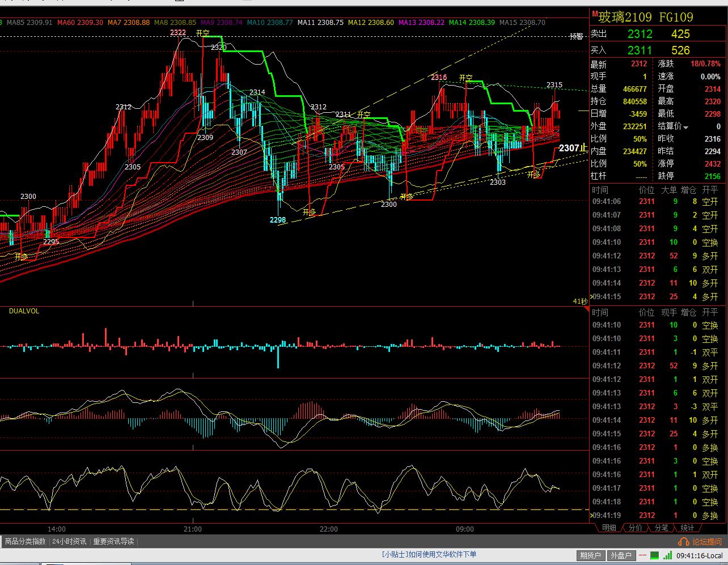Viewport: 728px width, 565px height.
Task: Click the 预警 alert label on chart
Action: click(x=576, y=36)
